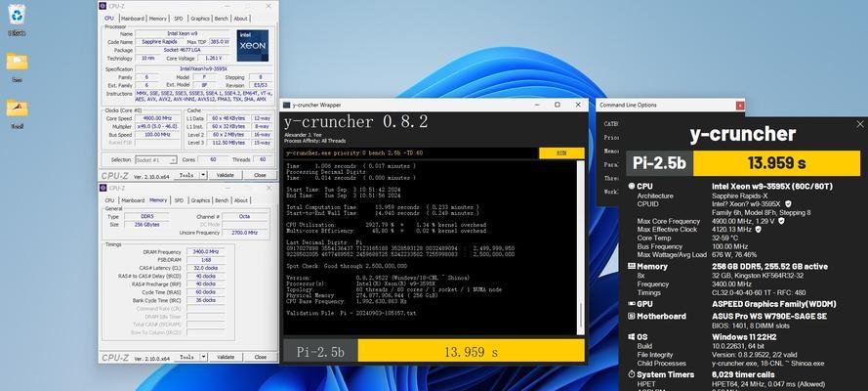Open the second folder icon on the desktop

(17, 62)
